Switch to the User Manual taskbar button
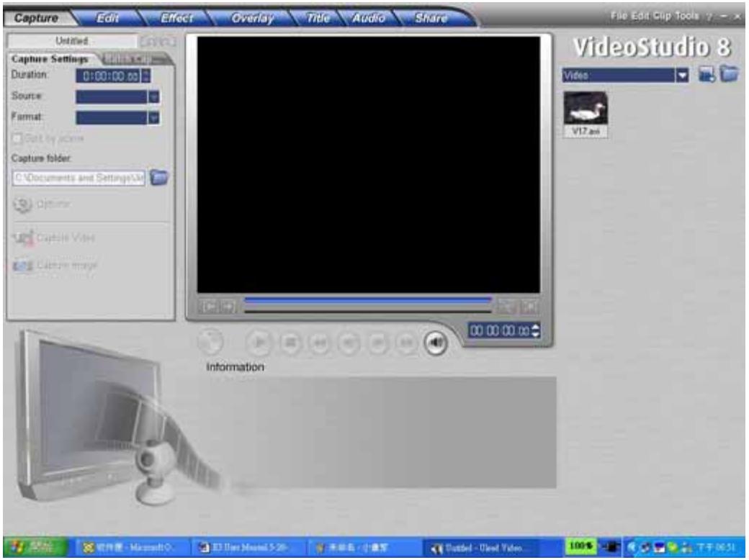Viewport: 749px width, 560px height. 246,548
